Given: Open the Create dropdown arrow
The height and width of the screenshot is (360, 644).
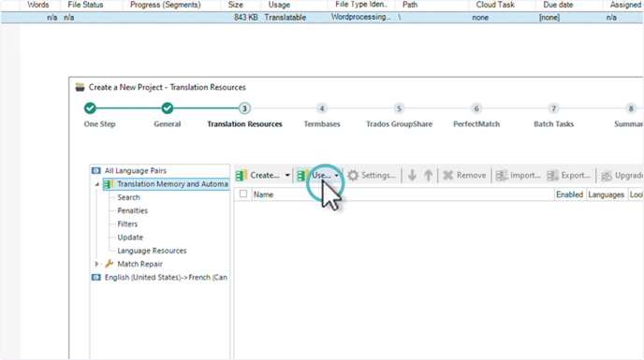Looking at the screenshot, I should (287, 175).
